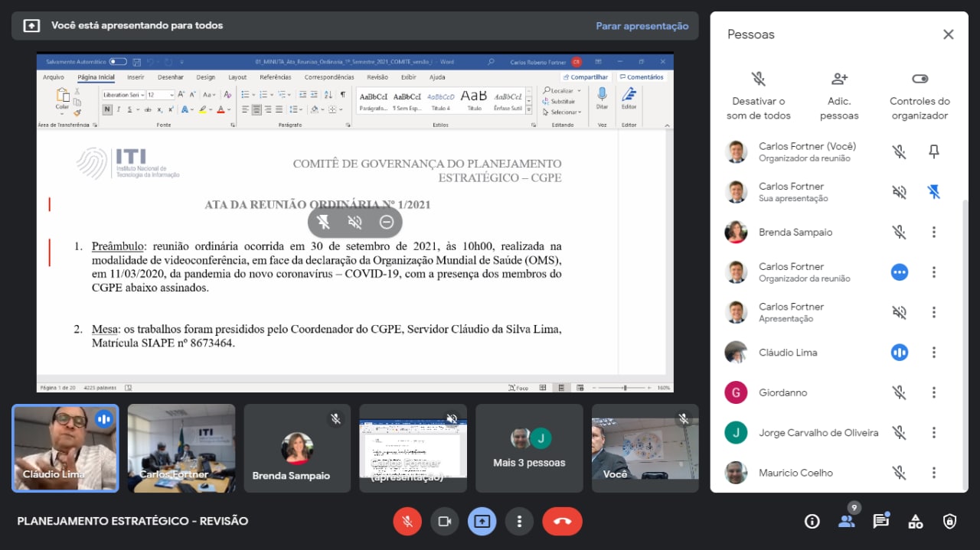Click the red hang up call button
This screenshot has height=550, width=980.
pyautogui.click(x=562, y=522)
